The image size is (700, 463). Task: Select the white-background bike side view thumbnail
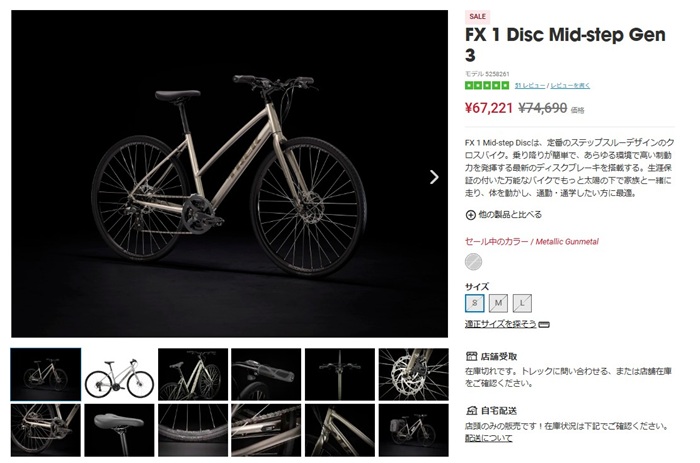(x=119, y=375)
